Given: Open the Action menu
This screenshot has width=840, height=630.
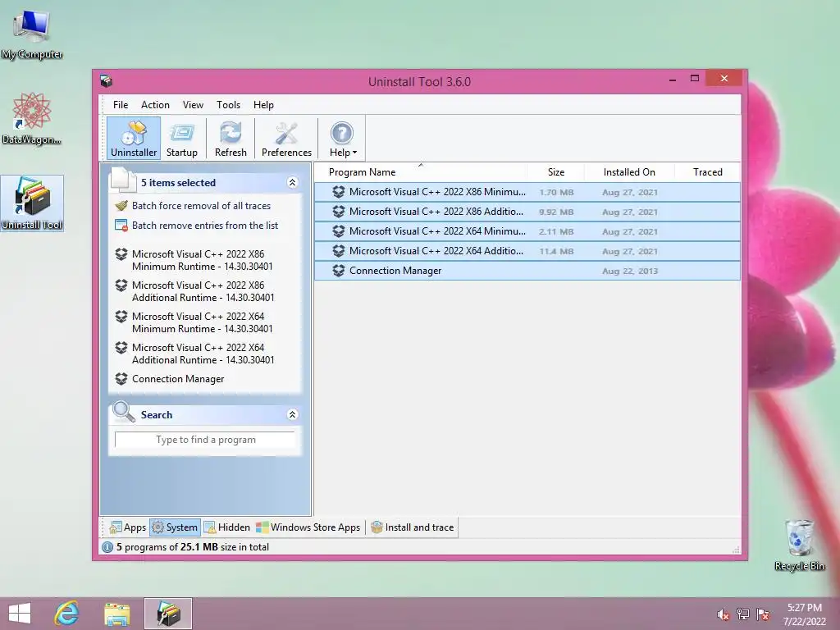Looking at the screenshot, I should (155, 105).
